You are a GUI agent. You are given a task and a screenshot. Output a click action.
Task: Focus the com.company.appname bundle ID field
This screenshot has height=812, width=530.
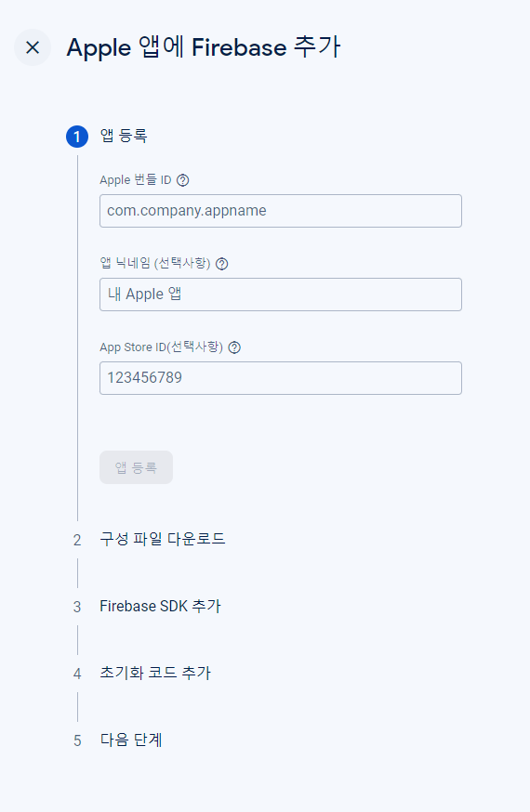[280, 211]
